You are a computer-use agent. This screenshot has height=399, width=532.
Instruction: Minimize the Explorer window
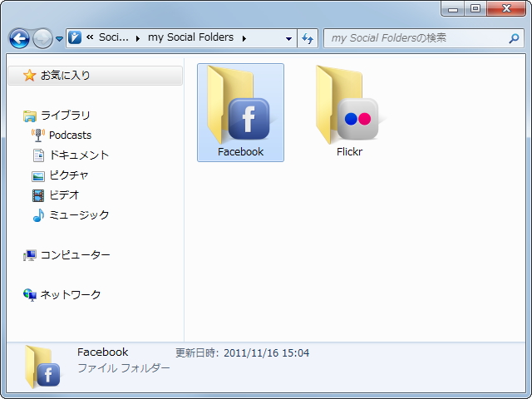pos(453,9)
